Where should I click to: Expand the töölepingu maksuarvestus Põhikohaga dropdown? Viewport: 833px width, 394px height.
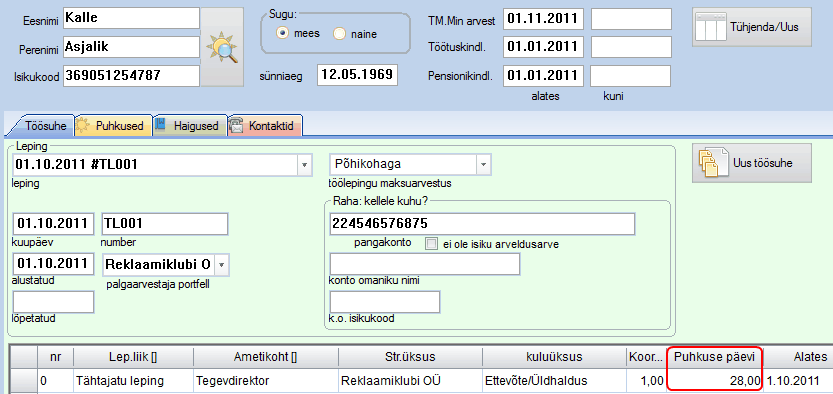pos(483,165)
